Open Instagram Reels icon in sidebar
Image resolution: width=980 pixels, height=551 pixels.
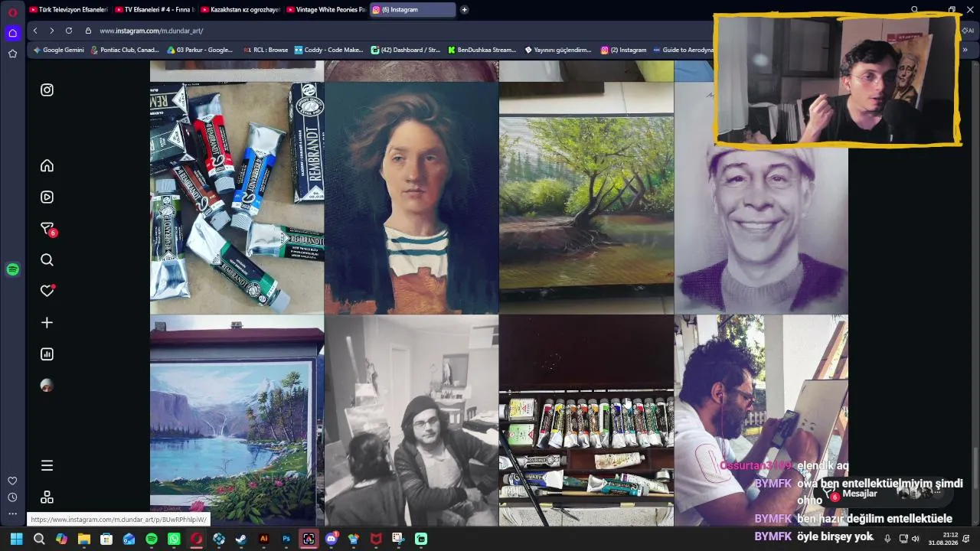47,197
